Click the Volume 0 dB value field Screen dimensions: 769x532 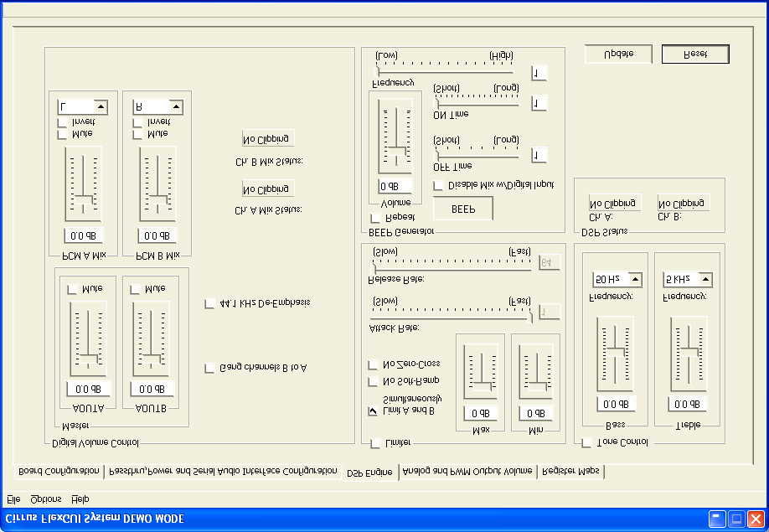(395, 185)
